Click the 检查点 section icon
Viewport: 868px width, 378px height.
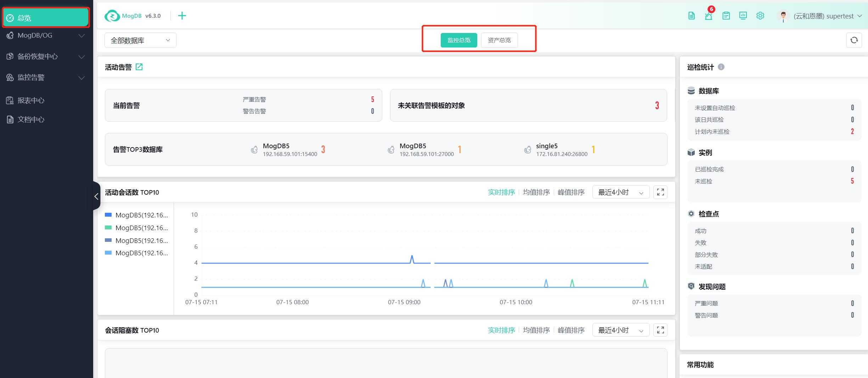pos(691,214)
